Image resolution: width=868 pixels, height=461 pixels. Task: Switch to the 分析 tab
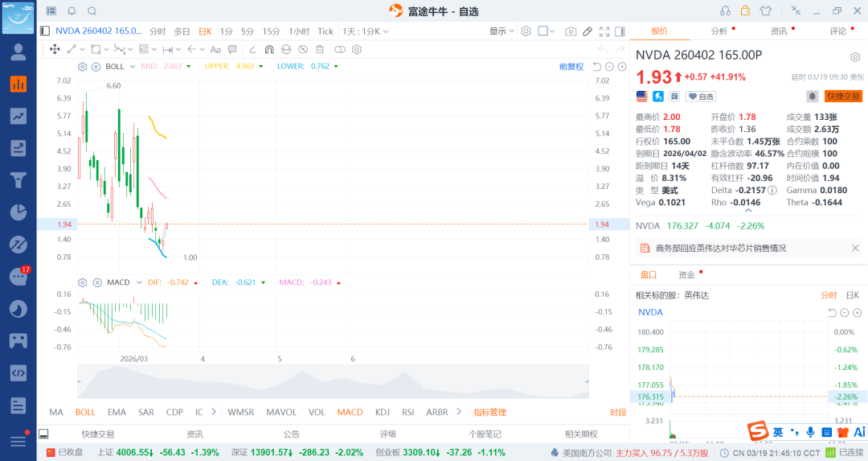[719, 31]
